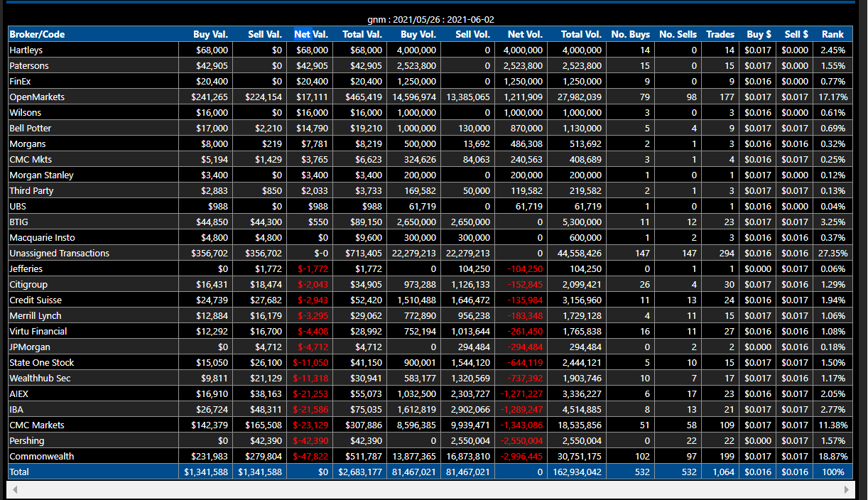Select the Wilsons broker name
868x500 pixels.
click(26, 112)
